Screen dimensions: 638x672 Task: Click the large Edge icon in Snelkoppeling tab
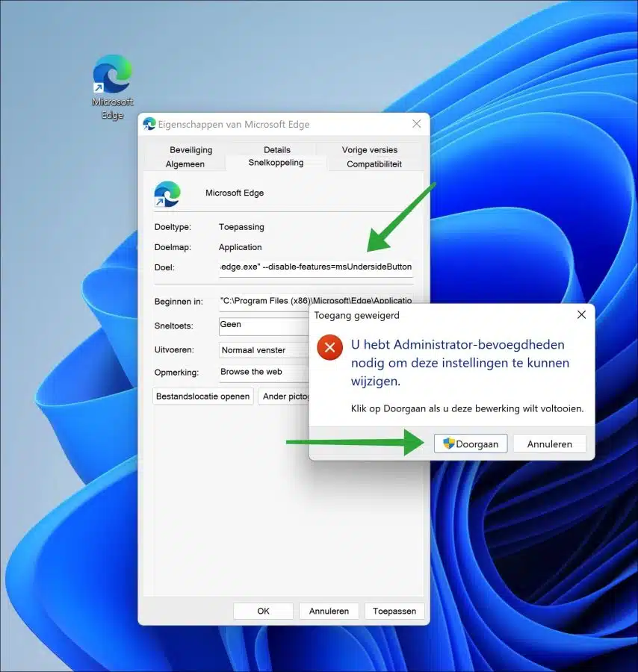tap(167, 194)
